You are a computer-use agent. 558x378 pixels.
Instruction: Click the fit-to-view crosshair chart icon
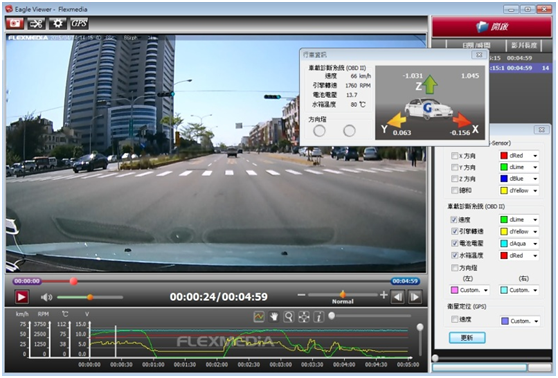(304, 316)
